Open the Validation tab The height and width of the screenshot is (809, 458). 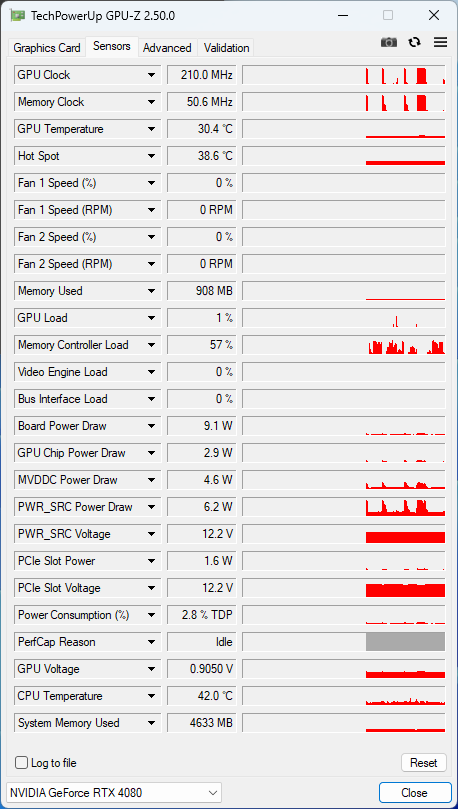(226, 48)
